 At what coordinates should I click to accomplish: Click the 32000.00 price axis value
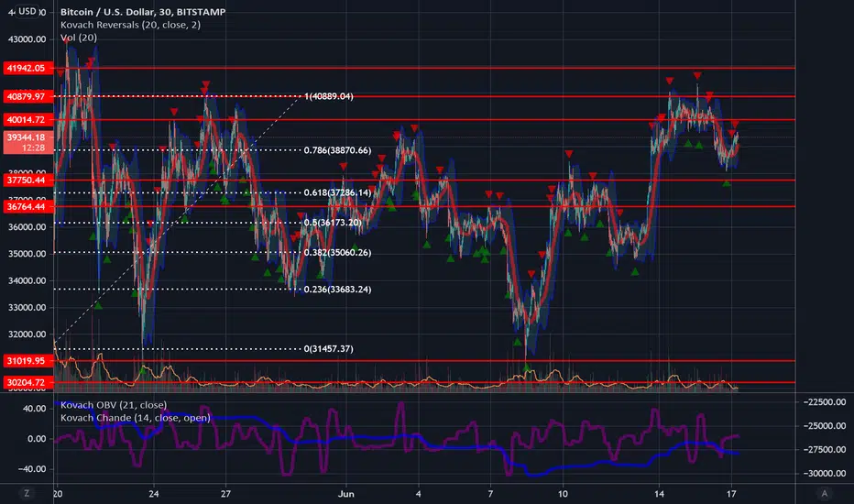(x=27, y=334)
